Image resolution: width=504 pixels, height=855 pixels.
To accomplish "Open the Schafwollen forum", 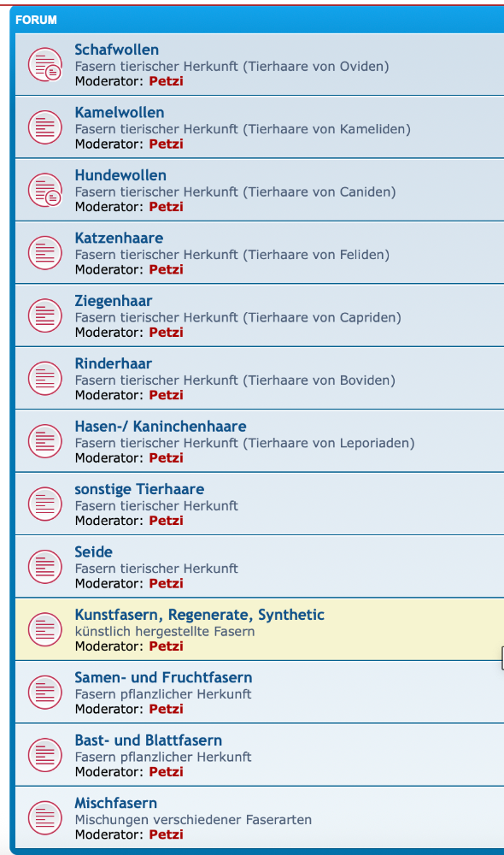I will click(x=117, y=49).
